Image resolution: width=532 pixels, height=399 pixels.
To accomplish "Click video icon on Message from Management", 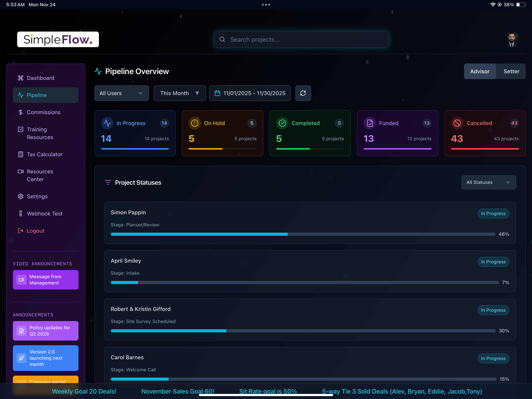I will click(21, 280).
